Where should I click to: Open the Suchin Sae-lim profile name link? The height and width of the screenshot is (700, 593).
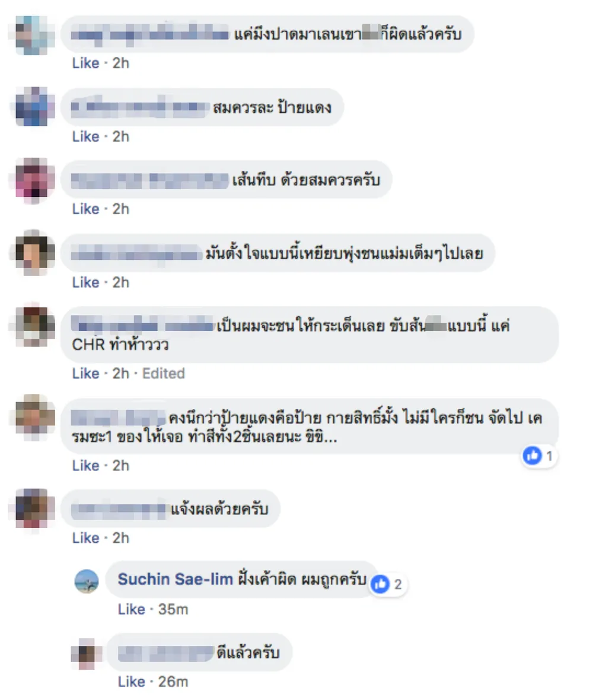[175, 579]
